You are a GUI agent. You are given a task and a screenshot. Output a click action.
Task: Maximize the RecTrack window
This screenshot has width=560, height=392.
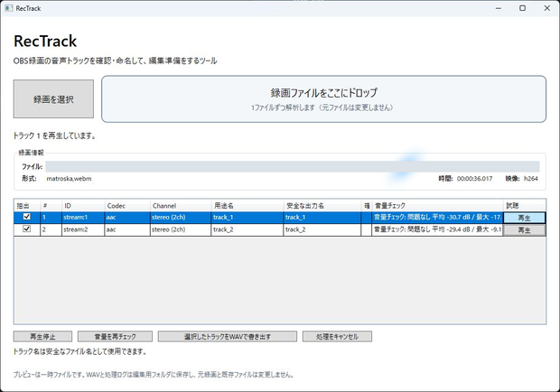tap(522, 8)
